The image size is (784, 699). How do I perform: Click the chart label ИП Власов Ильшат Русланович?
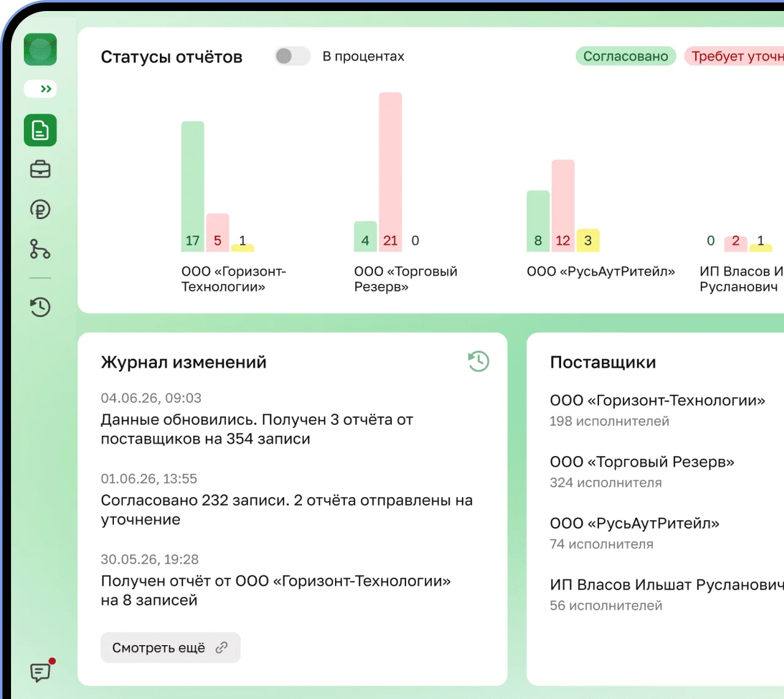tap(742, 279)
